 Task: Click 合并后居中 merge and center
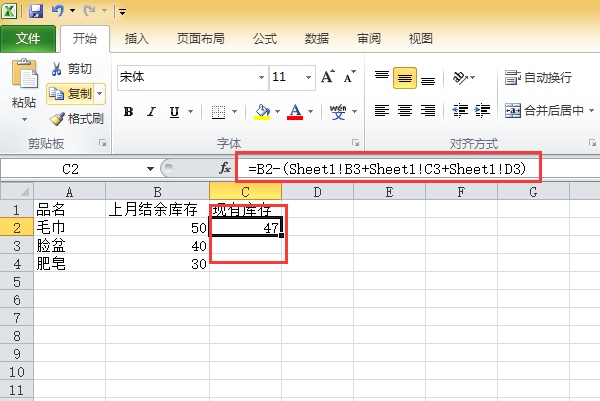pos(544,111)
